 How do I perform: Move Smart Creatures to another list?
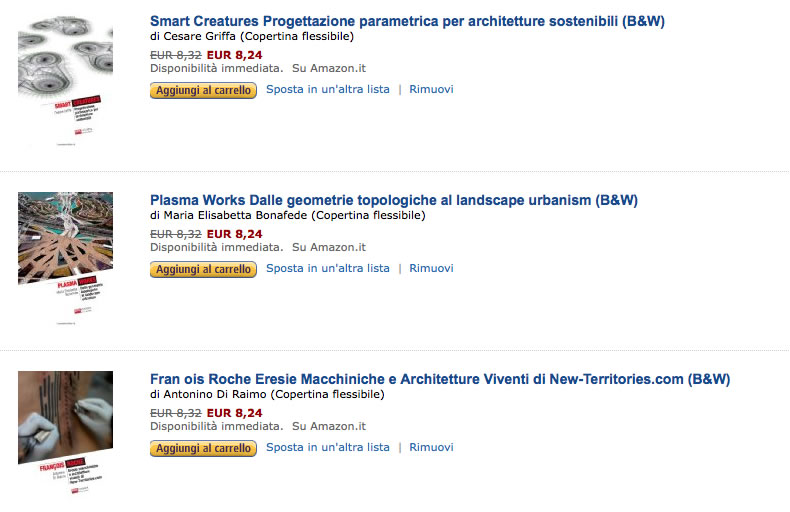coord(327,89)
